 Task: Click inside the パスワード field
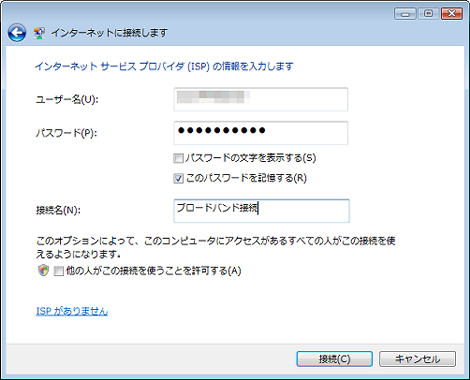pos(261,133)
